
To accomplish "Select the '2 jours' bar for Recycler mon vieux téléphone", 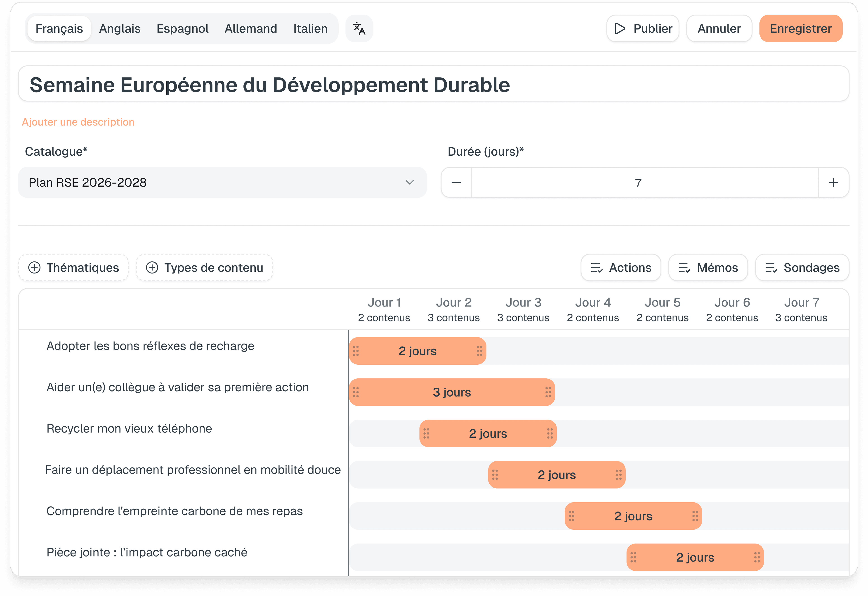I will (x=488, y=433).
